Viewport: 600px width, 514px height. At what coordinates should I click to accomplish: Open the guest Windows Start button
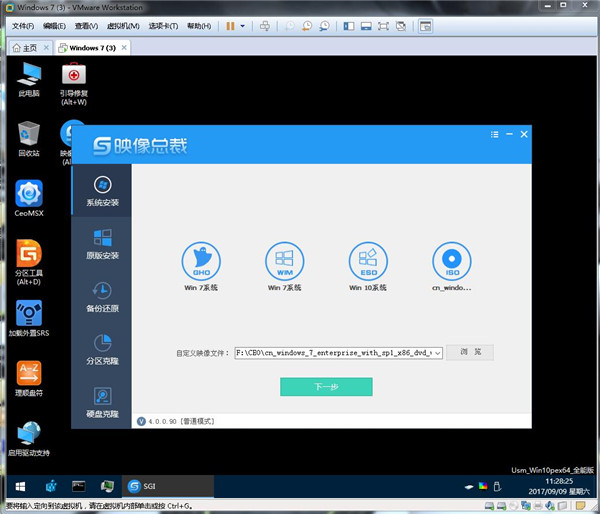(20, 486)
